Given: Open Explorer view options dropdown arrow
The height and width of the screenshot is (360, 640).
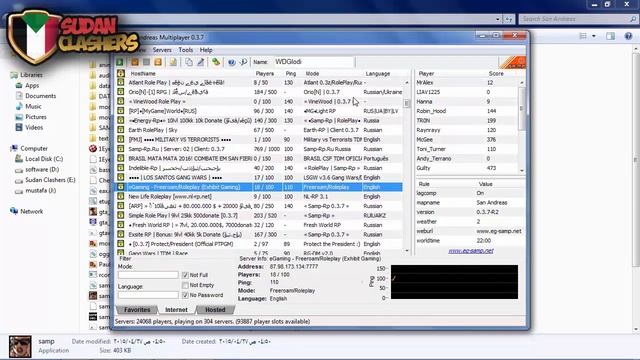Looking at the screenshot, I should (594, 36).
